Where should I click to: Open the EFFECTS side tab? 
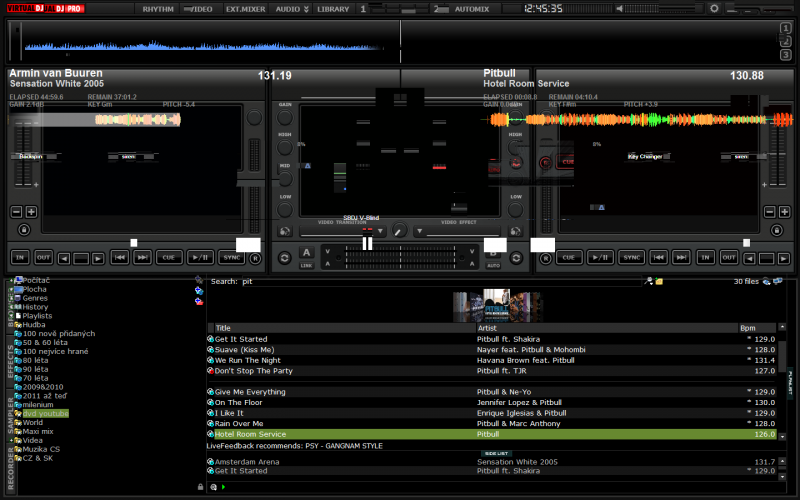10,361
